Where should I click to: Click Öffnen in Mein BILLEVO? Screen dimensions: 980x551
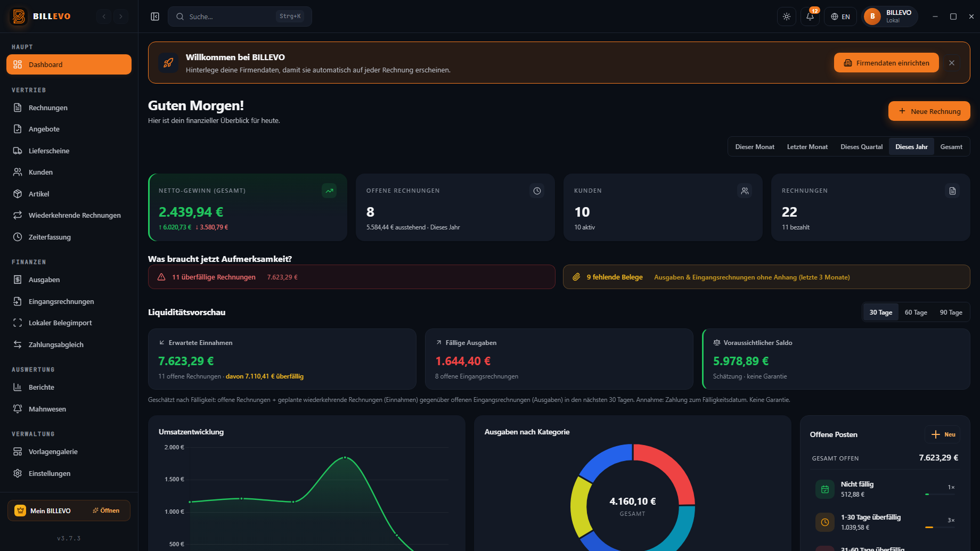tap(106, 511)
